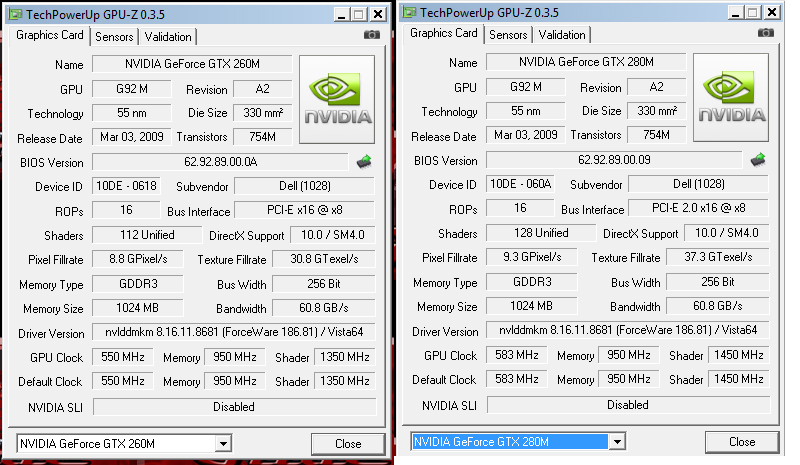Viewport: 800px width, 465px height.
Task: Click the Close button in GTX 280M window
Action: pyautogui.click(x=742, y=442)
